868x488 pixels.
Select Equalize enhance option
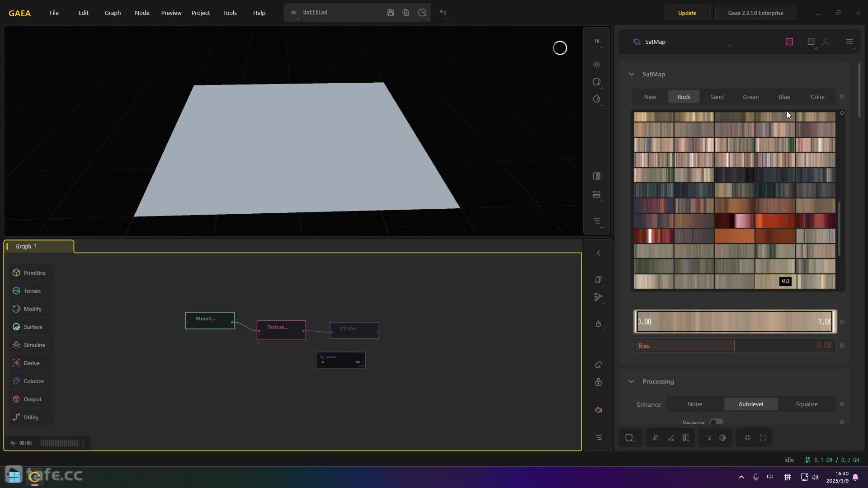click(807, 404)
